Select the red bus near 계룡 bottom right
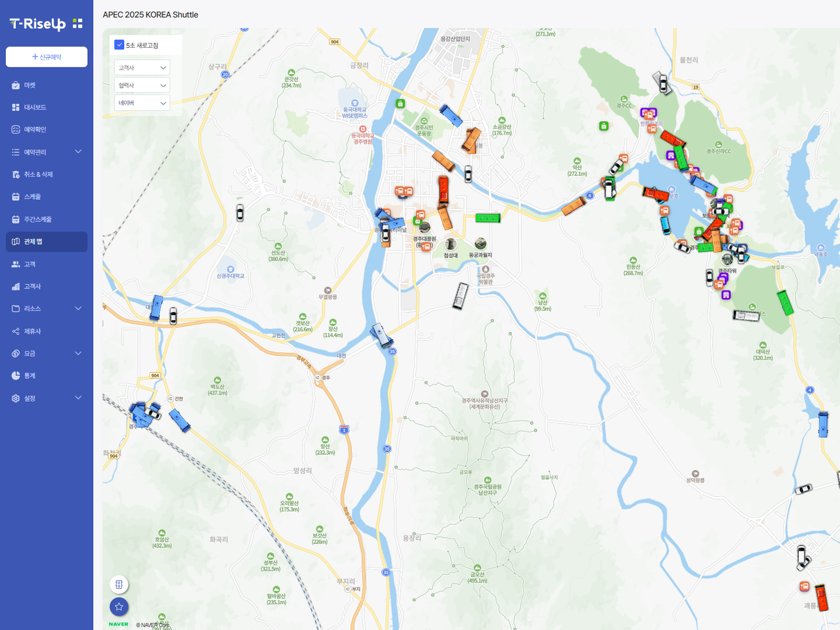The height and width of the screenshot is (630, 840). [821, 597]
